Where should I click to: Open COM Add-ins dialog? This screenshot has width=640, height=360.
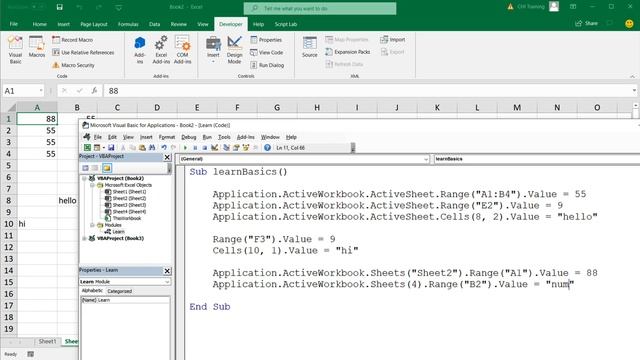(x=182, y=50)
